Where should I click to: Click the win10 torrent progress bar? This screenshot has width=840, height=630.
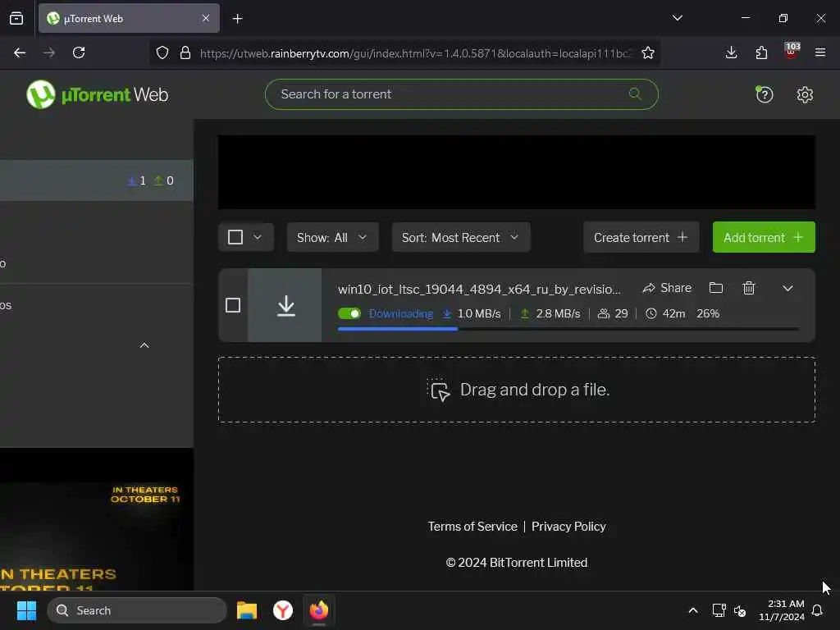(568, 329)
